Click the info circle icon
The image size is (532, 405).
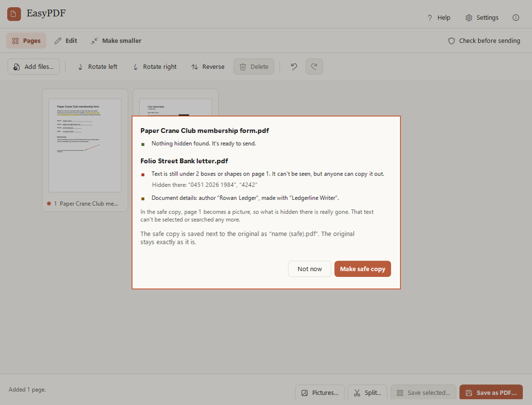[516, 18]
